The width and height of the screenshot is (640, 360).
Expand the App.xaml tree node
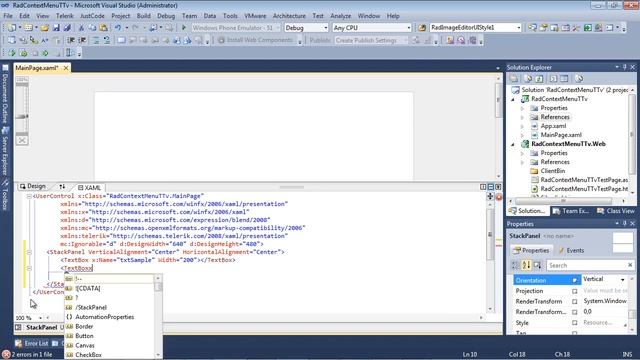[x=522, y=126]
